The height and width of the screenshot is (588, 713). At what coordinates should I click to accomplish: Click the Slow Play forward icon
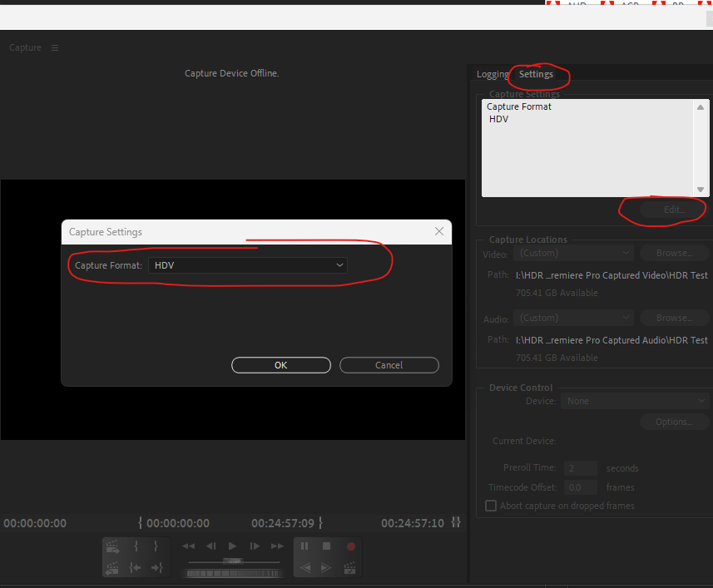click(326, 567)
